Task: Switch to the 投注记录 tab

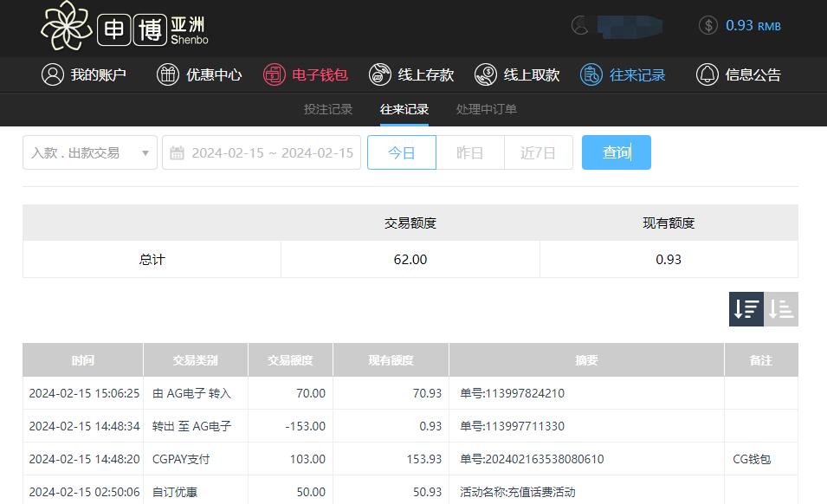Action: 328,109
